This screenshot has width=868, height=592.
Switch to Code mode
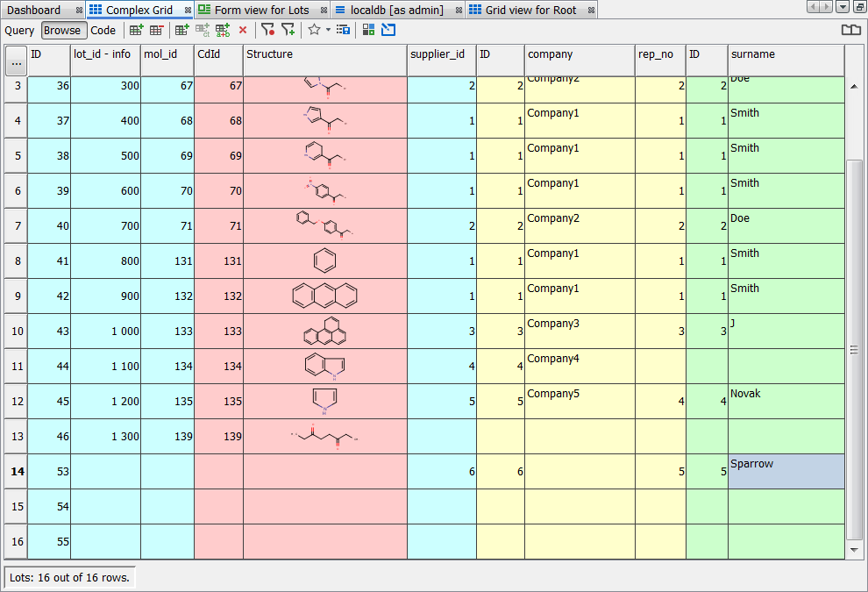[103, 30]
